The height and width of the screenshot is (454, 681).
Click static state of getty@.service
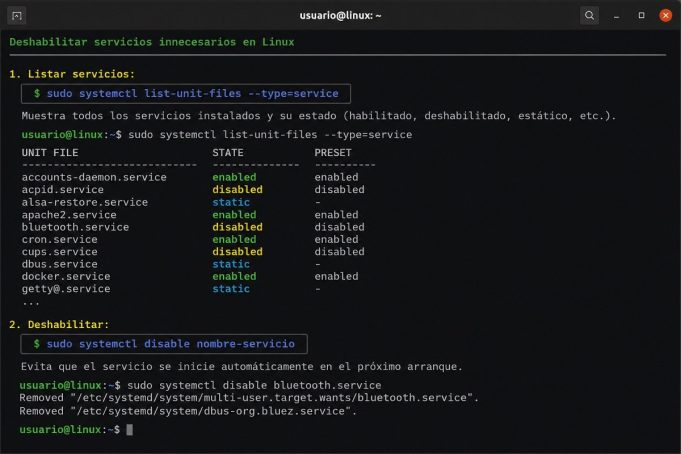(231, 289)
